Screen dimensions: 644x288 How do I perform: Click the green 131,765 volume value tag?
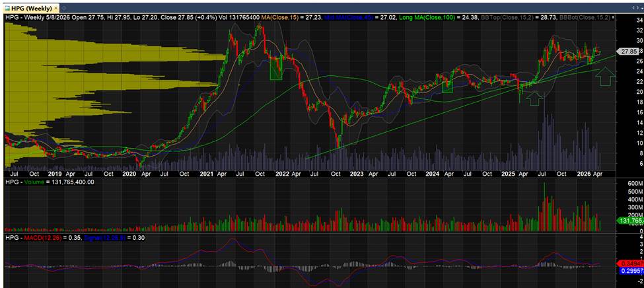(629, 221)
